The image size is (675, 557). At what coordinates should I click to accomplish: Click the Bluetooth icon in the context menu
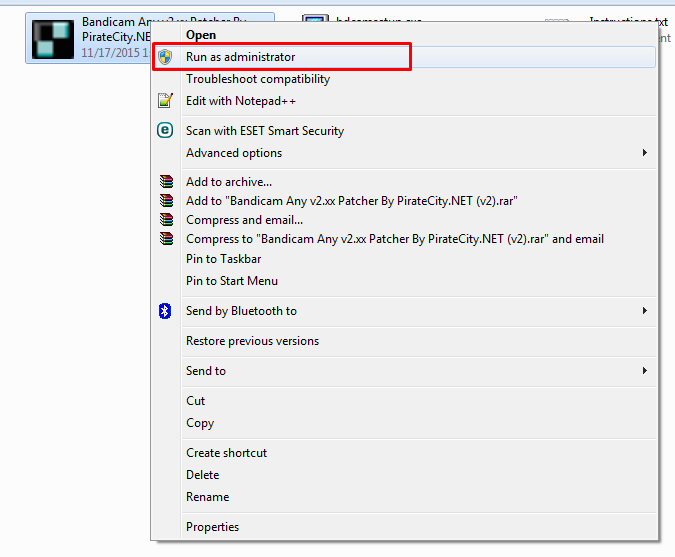click(x=166, y=311)
